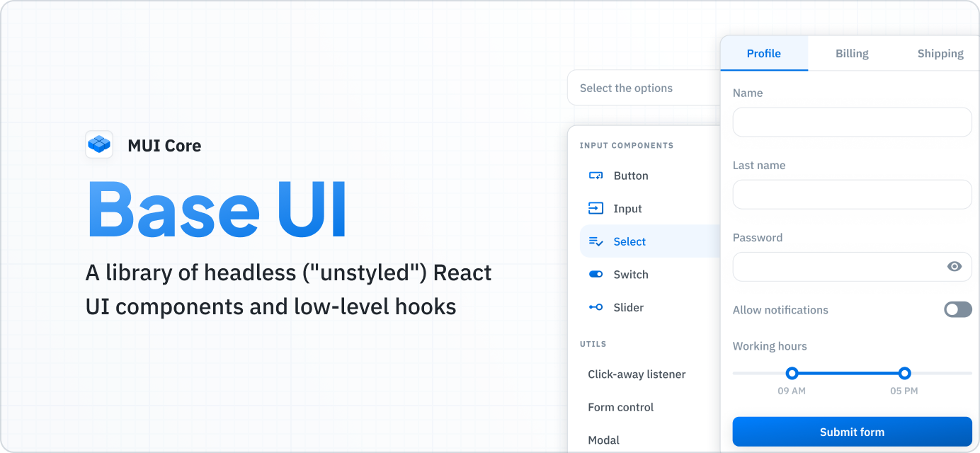Switch to the Billing tab

[852, 53]
